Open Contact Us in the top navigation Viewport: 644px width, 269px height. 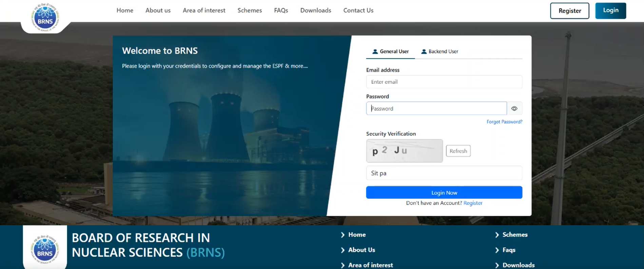coord(358,11)
